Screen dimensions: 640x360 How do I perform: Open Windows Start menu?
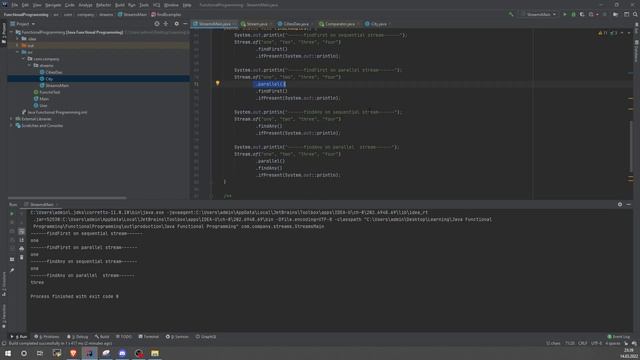(8, 353)
